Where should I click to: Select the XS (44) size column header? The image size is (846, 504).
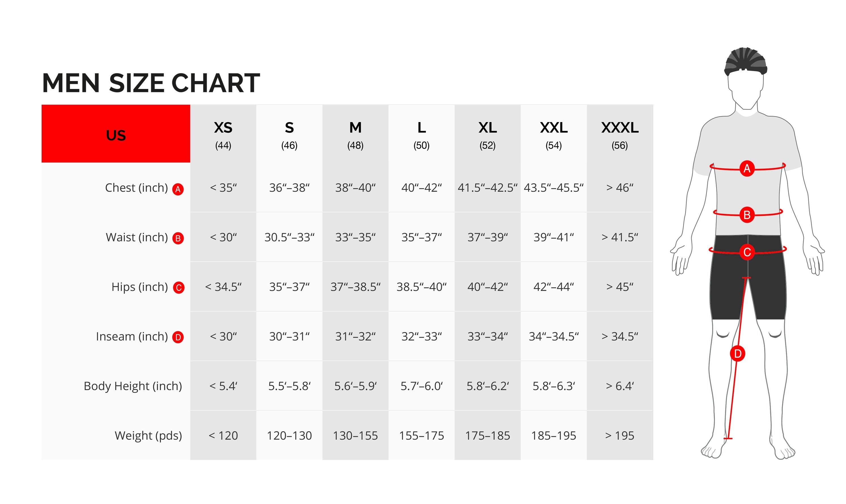223,135
